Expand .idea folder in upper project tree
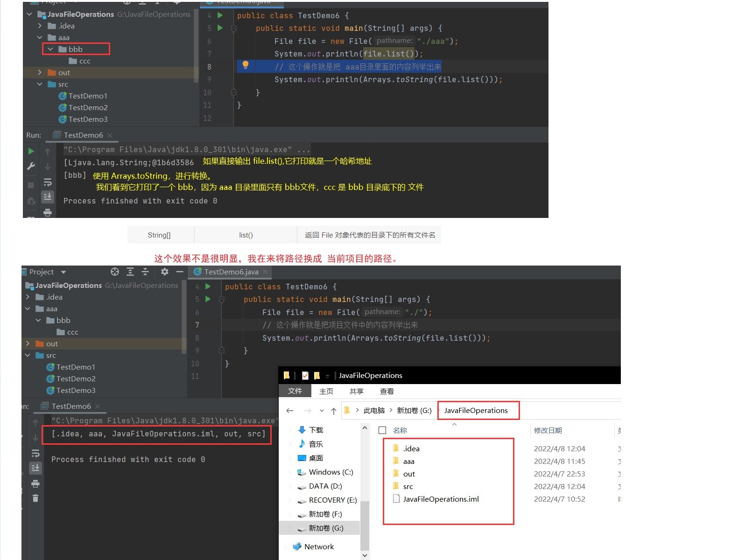Screen dimensions: 738x560 (x=40, y=26)
